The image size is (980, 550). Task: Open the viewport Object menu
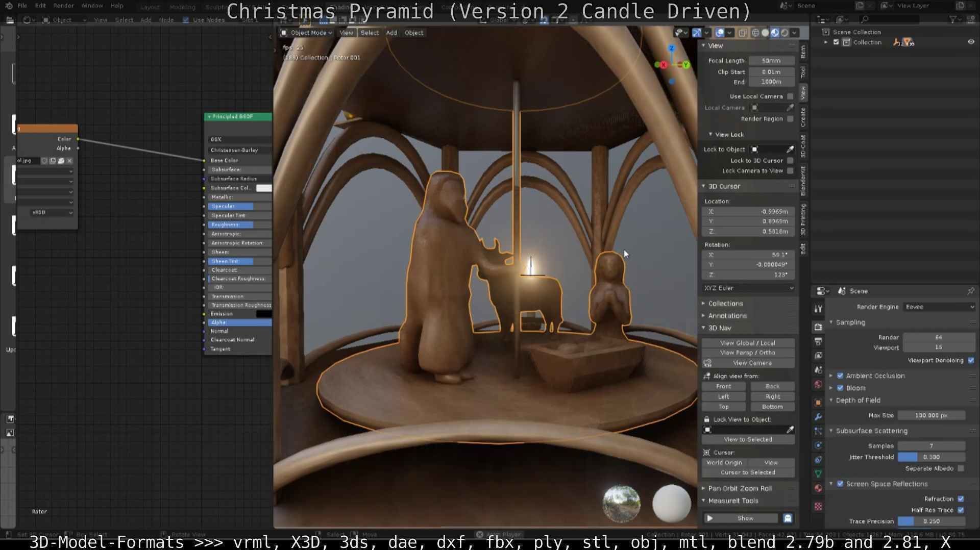[x=414, y=33]
